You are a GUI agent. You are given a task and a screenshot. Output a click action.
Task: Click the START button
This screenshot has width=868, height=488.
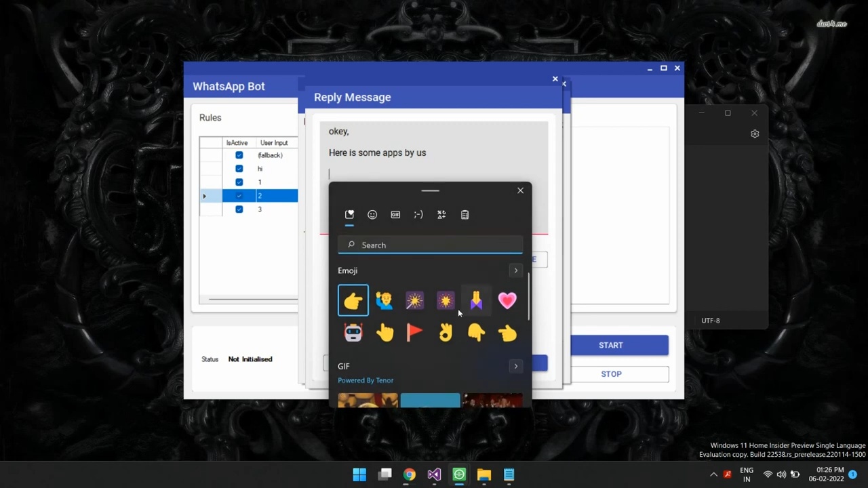click(610, 345)
